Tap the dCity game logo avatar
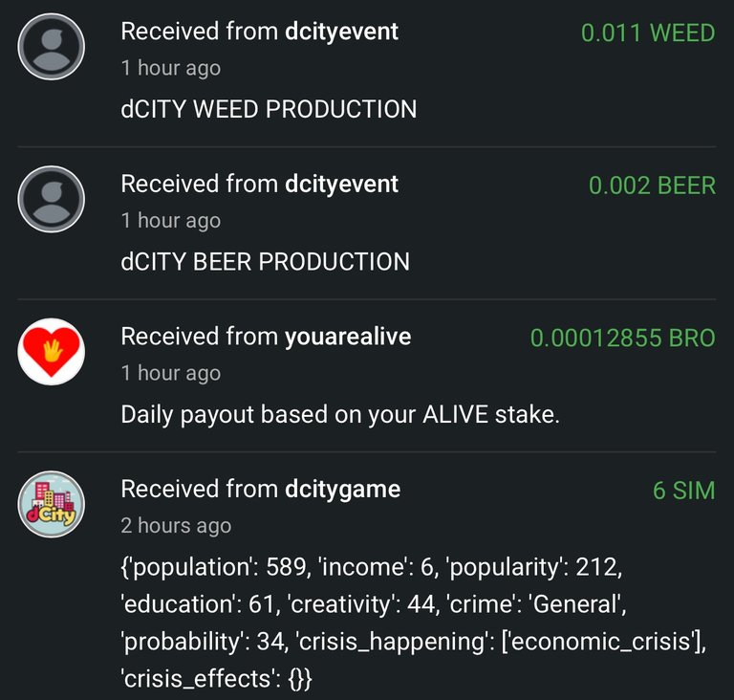The width and height of the screenshot is (734, 700). (x=51, y=504)
